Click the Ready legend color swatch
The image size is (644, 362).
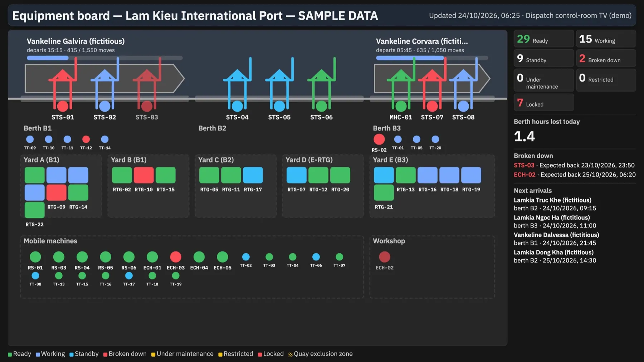[x=10, y=354]
